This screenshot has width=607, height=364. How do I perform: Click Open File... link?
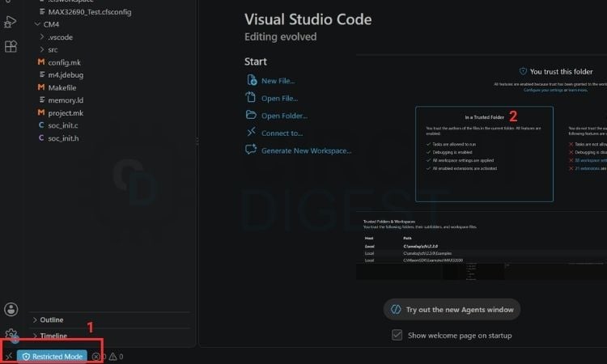[x=279, y=98]
